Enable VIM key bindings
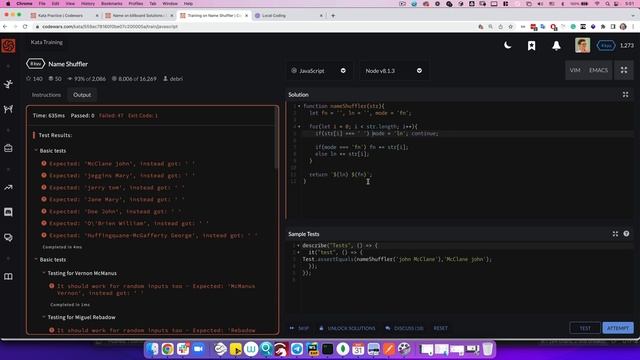The height and width of the screenshot is (360, 640). pos(575,70)
